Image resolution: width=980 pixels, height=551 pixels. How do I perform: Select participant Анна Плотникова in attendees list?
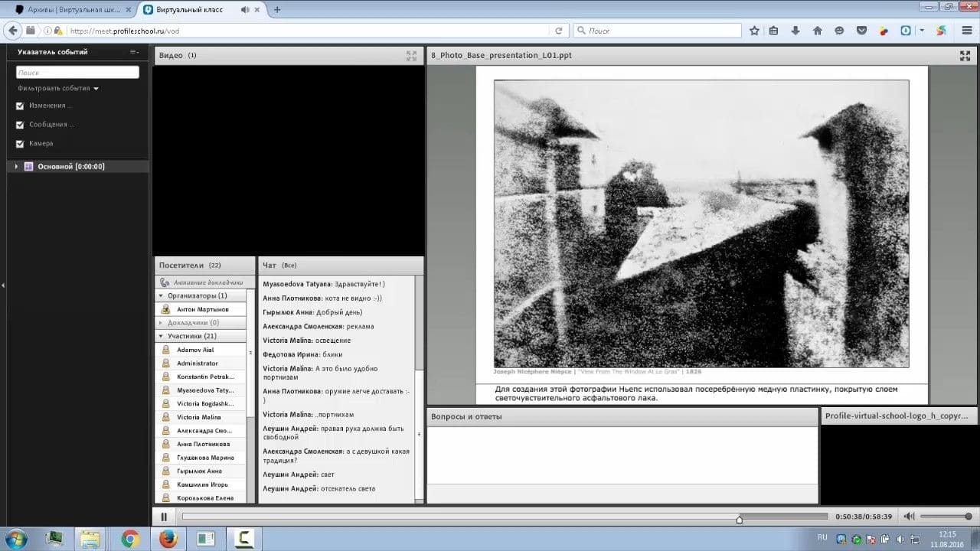coord(201,444)
